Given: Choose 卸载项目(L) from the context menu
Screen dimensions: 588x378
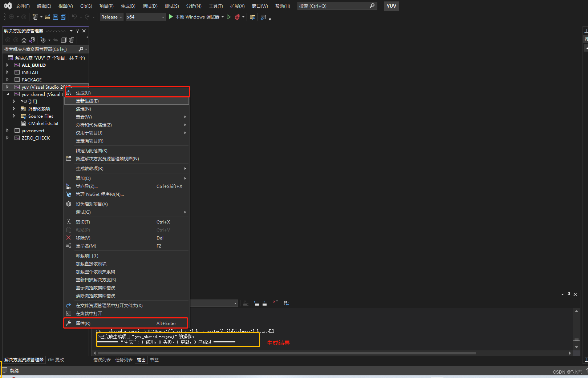Looking at the screenshot, I should (x=126, y=256).
